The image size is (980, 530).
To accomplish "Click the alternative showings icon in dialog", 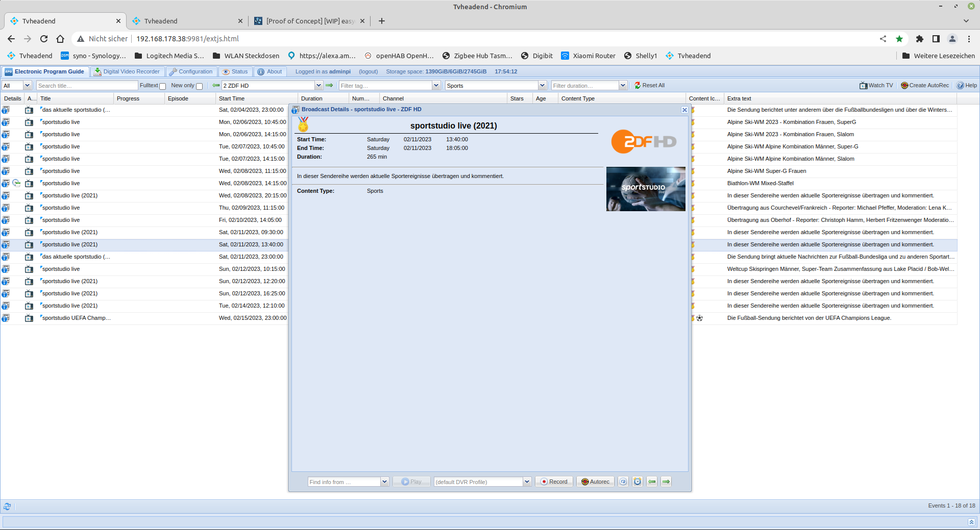I will coord(623,482).
